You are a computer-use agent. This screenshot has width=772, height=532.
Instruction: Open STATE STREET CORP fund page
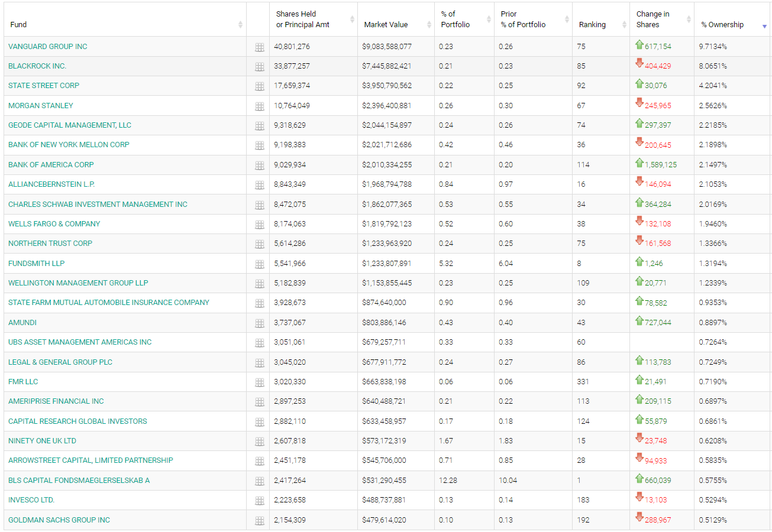pos(44,86)
